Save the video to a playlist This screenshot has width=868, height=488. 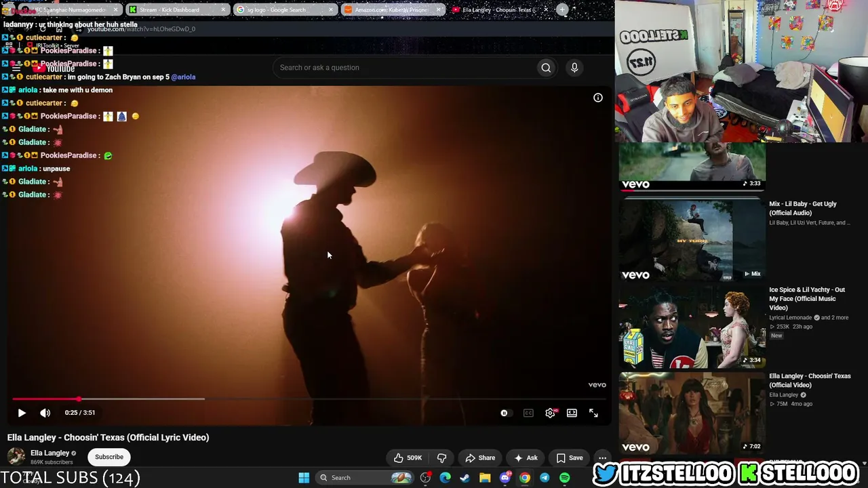[x=569, y=458]
